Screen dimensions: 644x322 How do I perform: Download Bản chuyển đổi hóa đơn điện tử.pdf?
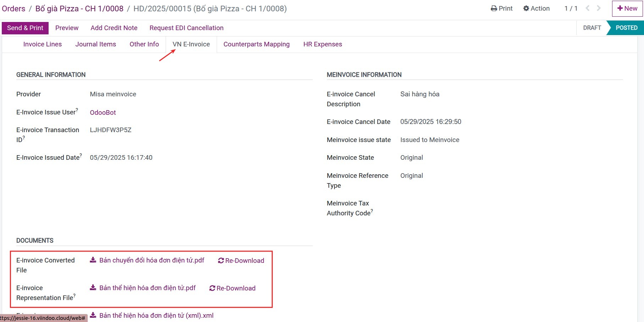[152, 260]
